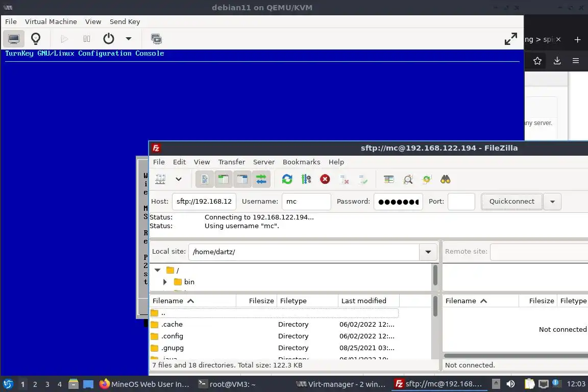Disconnect from server icon
Viewport: 588px width, 392px height.
coord(344,179)
